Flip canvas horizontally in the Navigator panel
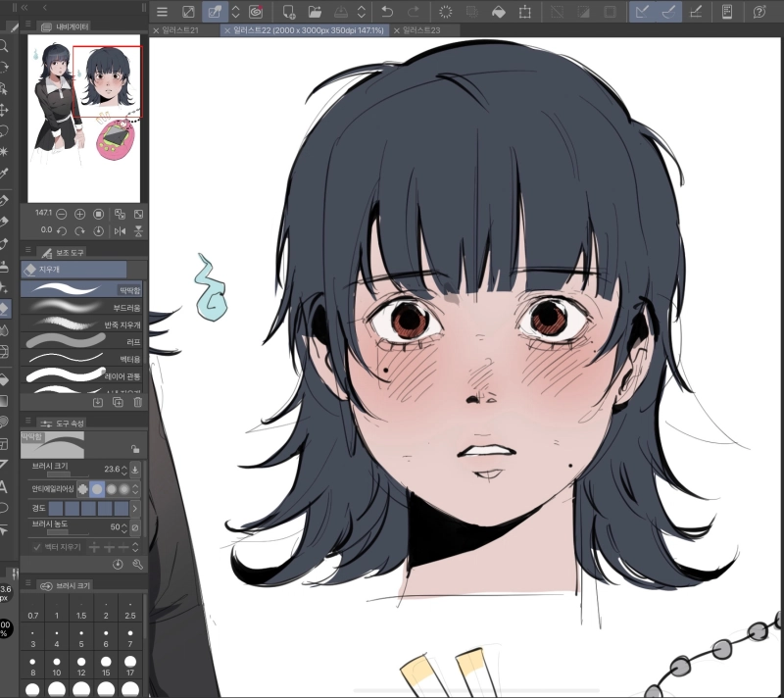Viewport: 784px width, 698px height. pyautogui.click(x=120, y=231)
